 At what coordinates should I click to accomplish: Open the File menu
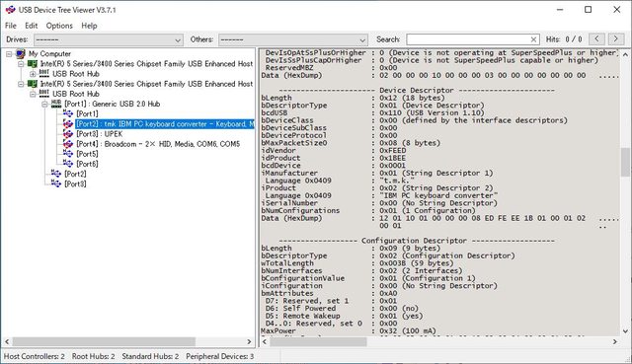(x=11, y=26)
